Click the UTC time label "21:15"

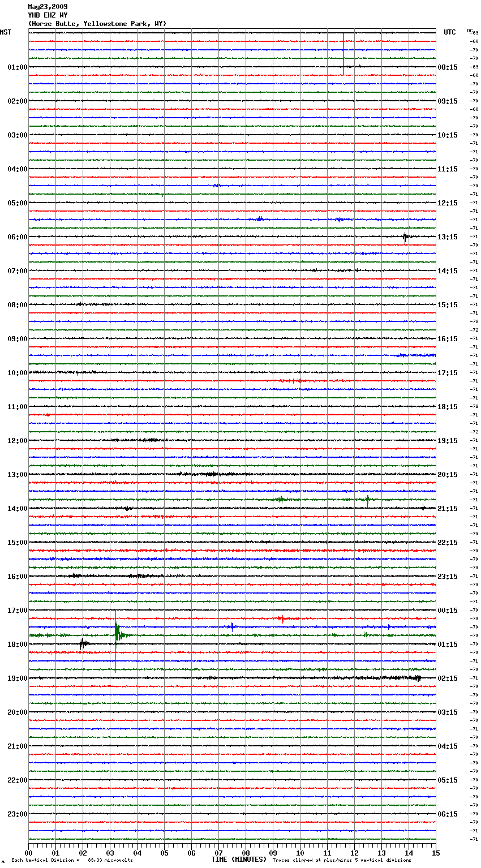[448, 509]
